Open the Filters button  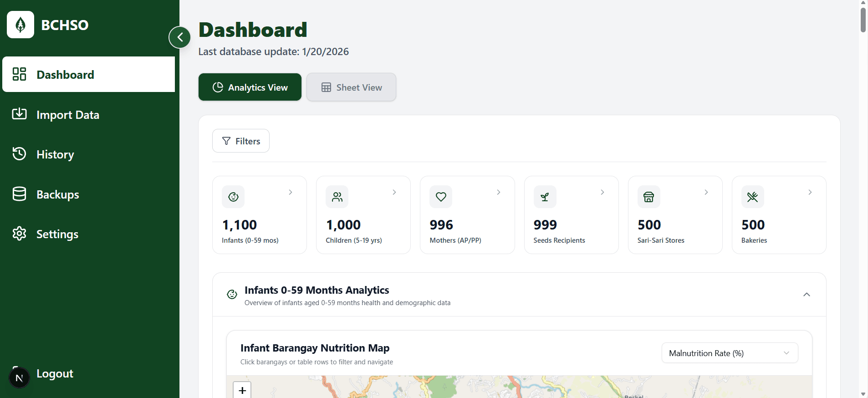tap(241, 141)
